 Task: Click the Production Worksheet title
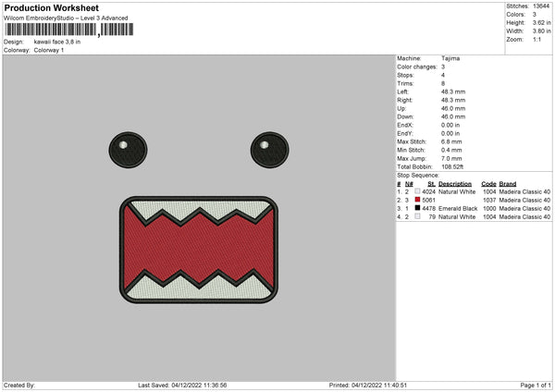pyautogui.click(x=51, y=7)
